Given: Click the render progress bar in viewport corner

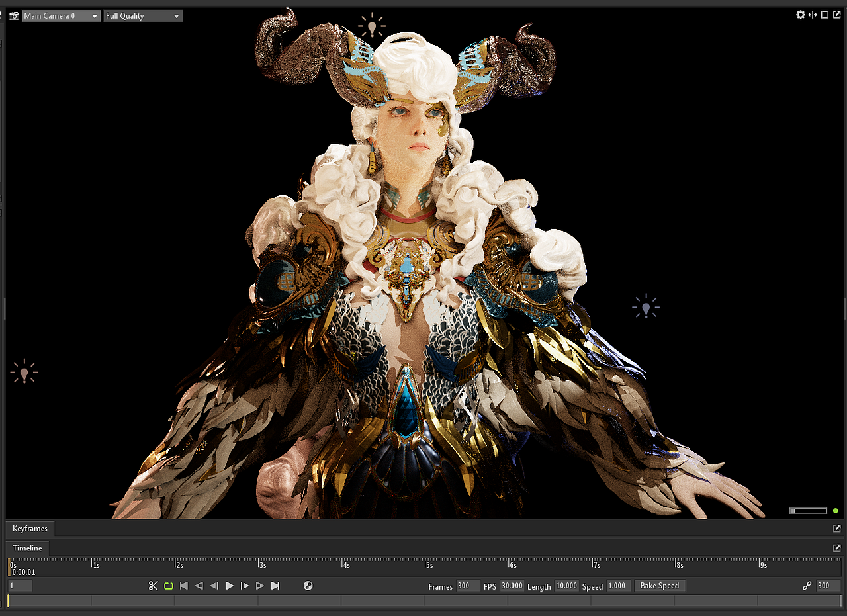Looking at the screenshot, I should pyautogui.click(x=808, y=511).
